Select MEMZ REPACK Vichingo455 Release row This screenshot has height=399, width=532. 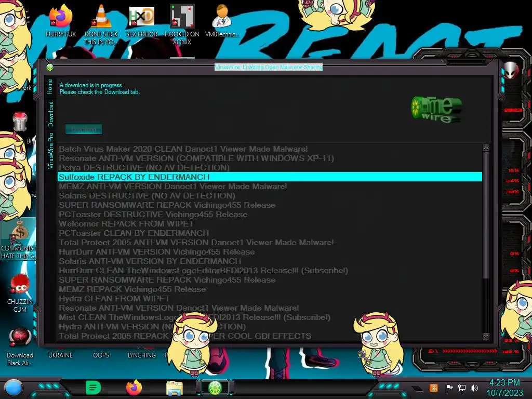tap(270, 289)
